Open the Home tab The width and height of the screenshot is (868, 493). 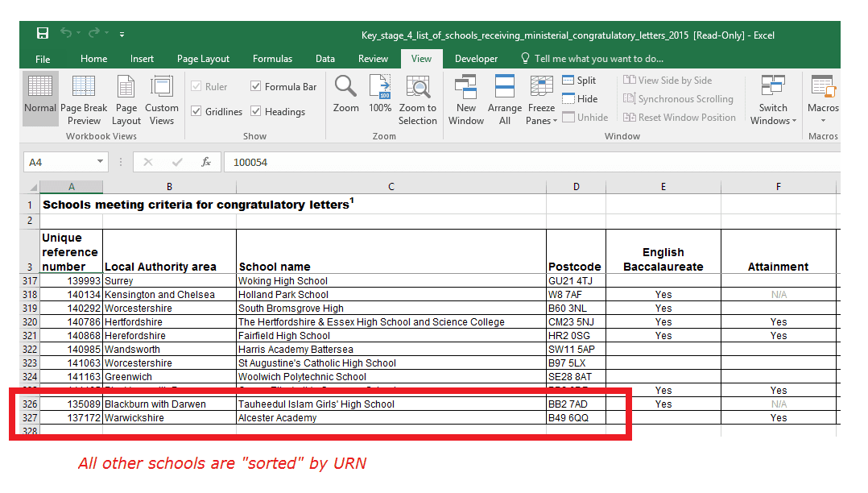coord(93,59)
